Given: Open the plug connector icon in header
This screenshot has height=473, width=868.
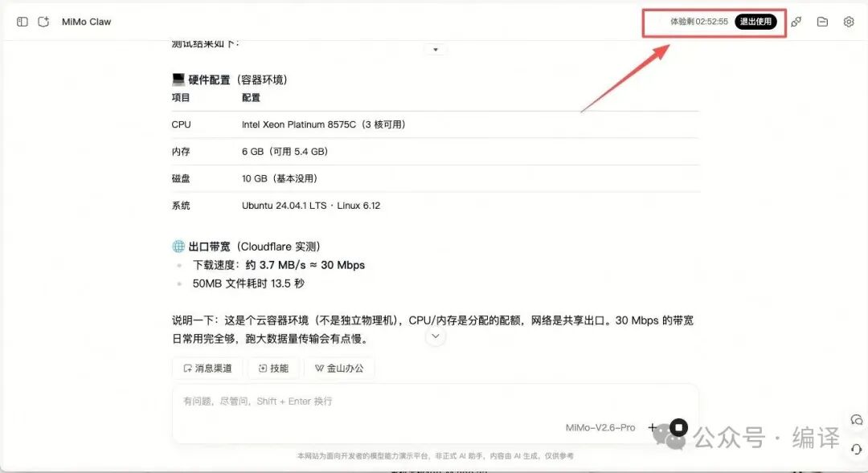Looking at the screenshot, I should tap(796, 22).
